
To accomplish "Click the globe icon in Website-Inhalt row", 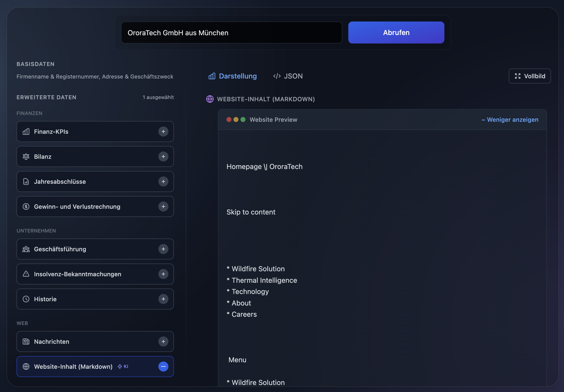I will pos(26,366).
